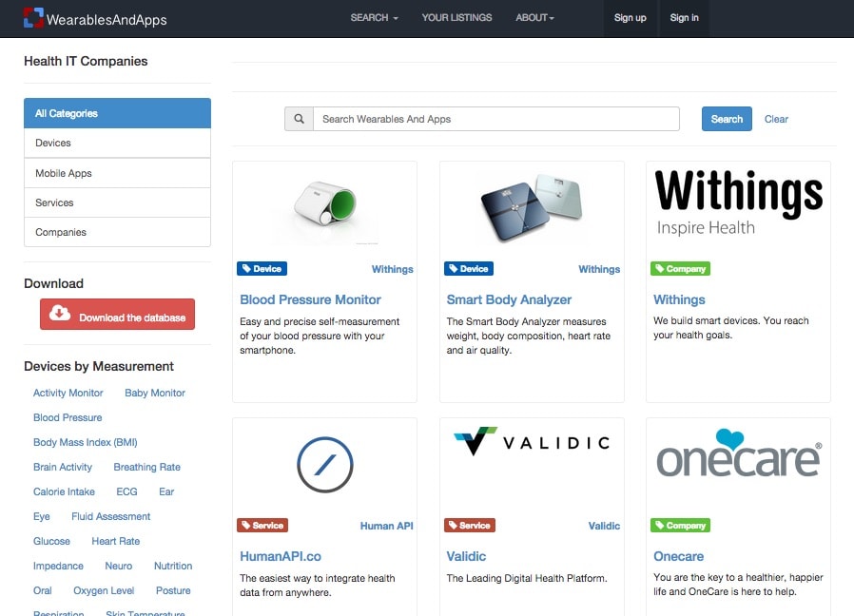
Task: Select the Services category
Action: click(x=117, y=202)
